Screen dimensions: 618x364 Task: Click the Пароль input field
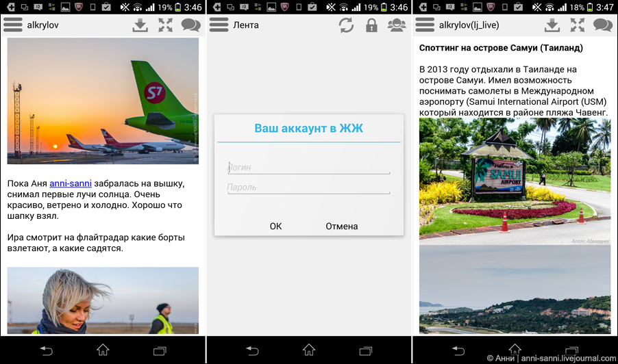[x=308, y=187]
